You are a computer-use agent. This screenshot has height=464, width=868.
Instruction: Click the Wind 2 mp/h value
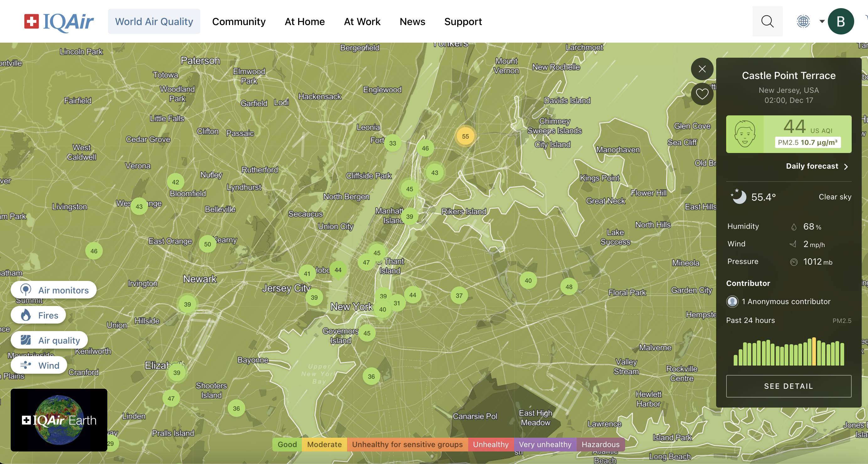coord(814,244)
